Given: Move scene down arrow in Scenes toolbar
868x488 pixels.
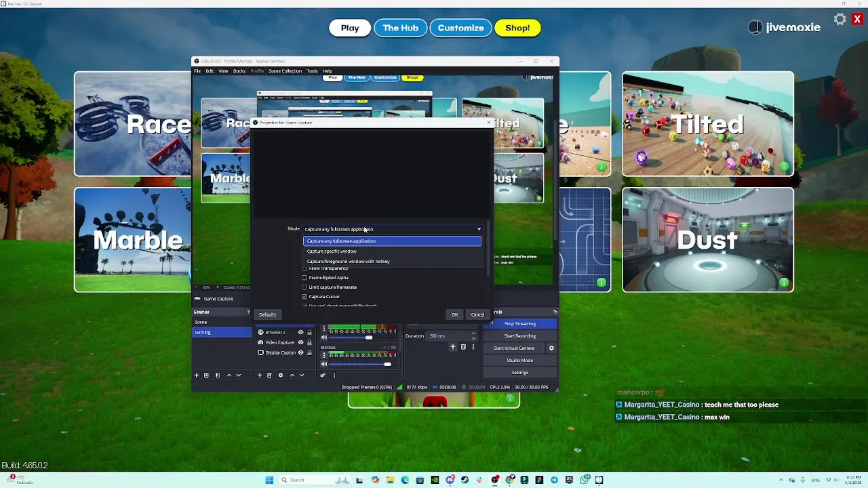Looking at the screenshot, I should [x=239, y=375].
